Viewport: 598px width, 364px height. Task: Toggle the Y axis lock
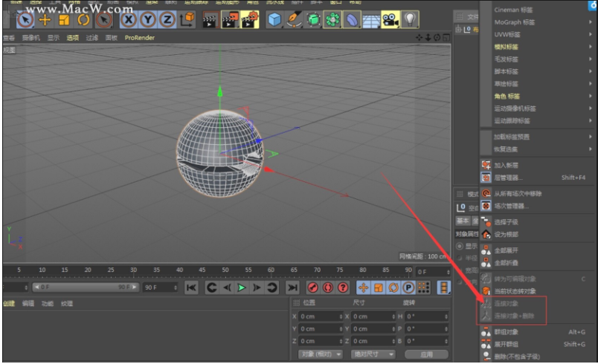[148, 19]
